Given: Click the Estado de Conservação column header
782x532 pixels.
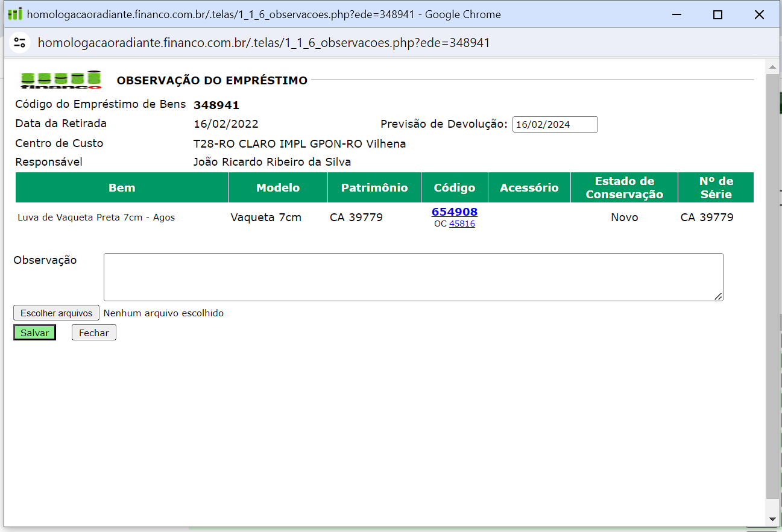Looking at the screenshot, I should pos(624,187).
